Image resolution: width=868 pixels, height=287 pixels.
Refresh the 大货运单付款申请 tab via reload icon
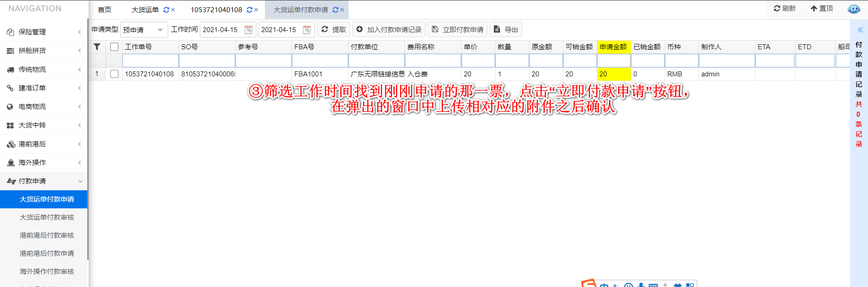coord(335,9)
